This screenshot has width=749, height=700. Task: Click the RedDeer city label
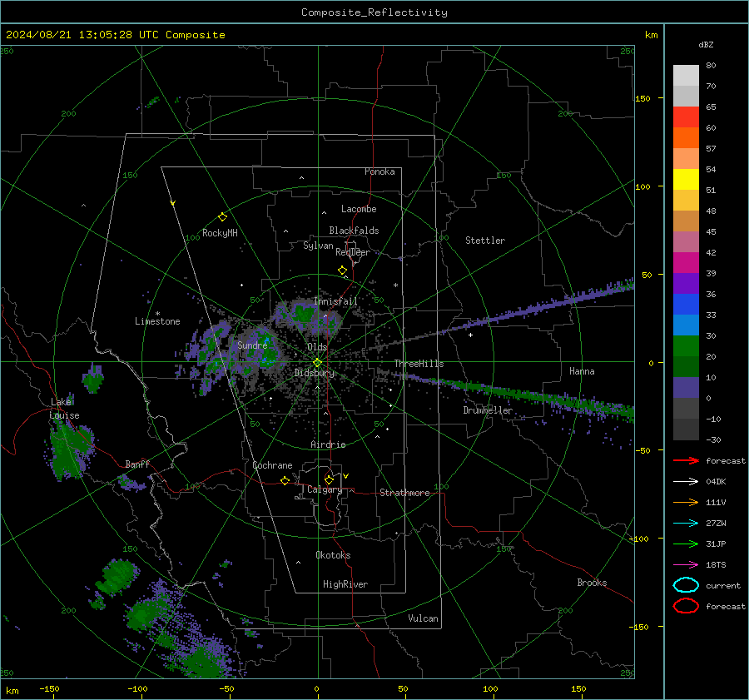[353, 252]
